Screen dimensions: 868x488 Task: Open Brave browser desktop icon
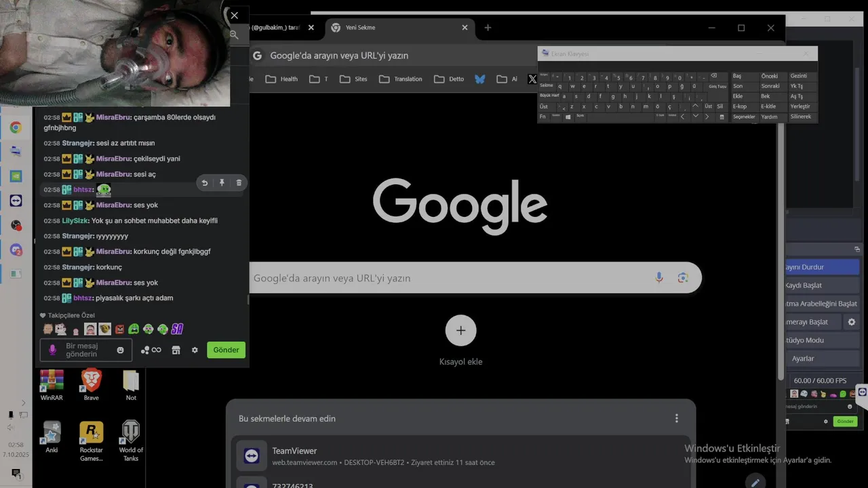[x=91, y=386]
